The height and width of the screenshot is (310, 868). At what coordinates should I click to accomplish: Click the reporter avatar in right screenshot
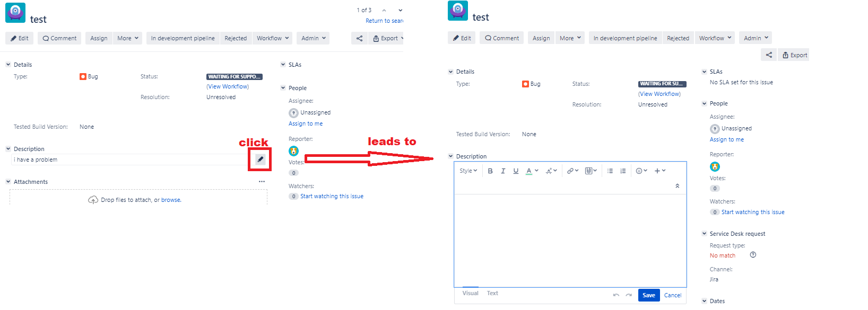tap(715, 166)
